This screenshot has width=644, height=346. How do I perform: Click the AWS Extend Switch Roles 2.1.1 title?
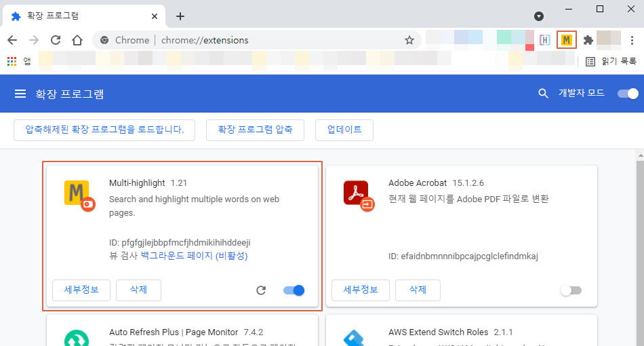tap(451, 332)
